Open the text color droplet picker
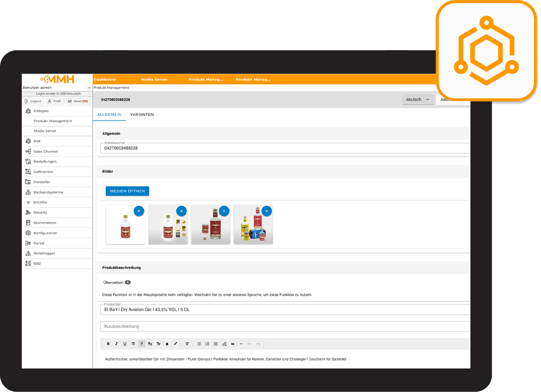541x392 pixels. [167, 344]
